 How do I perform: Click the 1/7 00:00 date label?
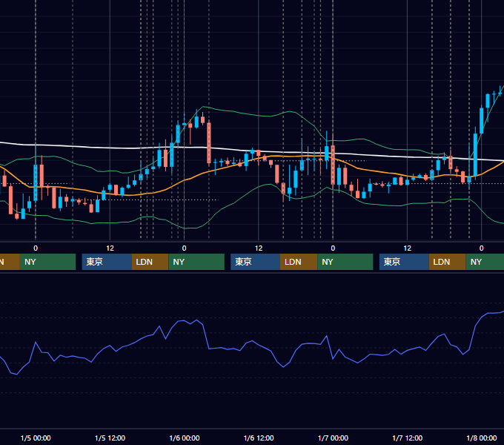tap(333, 438)
